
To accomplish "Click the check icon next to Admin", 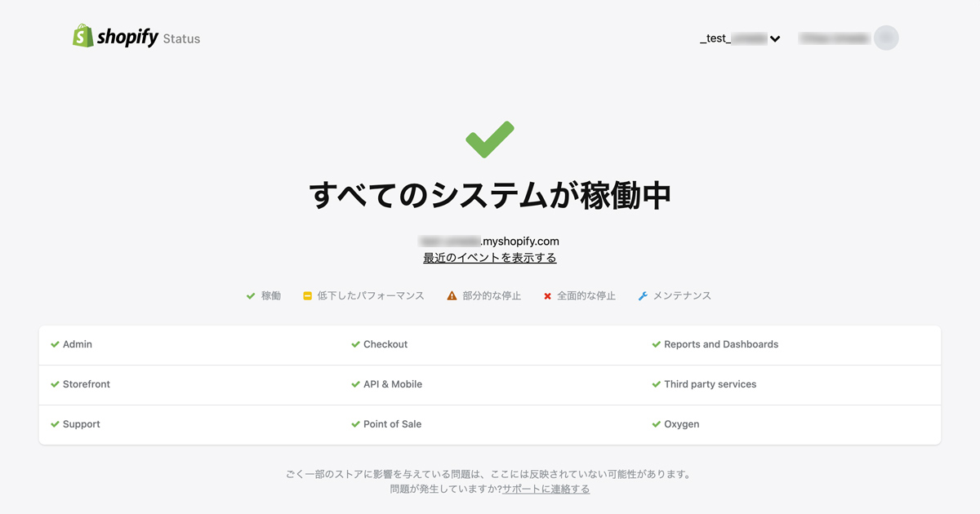I will pos(55,344).
